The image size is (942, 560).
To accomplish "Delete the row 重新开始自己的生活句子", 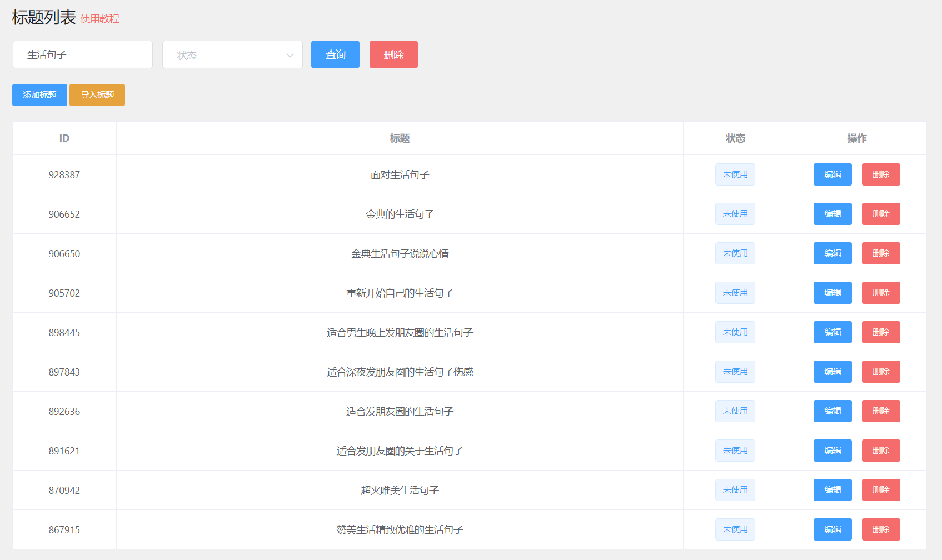I will 881,293.
